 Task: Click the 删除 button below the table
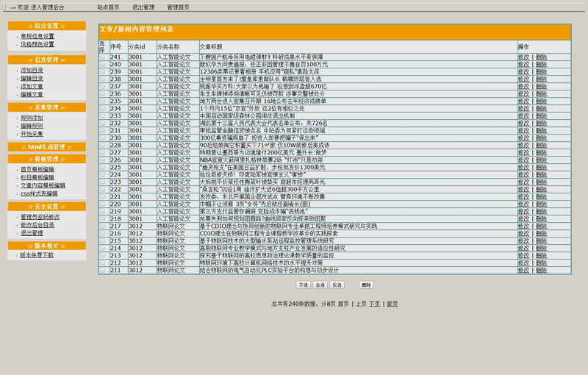coord(365,285)
